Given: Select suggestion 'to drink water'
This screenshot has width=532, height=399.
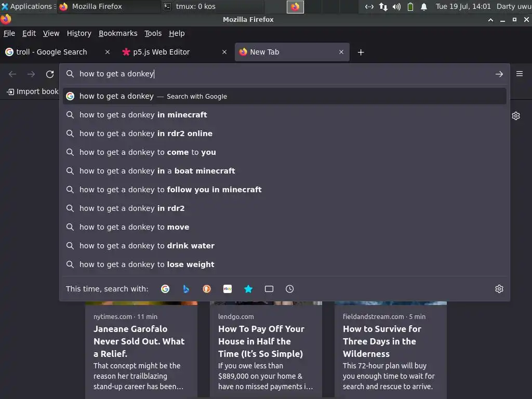Looking at the screenshot, I should 284,246.
